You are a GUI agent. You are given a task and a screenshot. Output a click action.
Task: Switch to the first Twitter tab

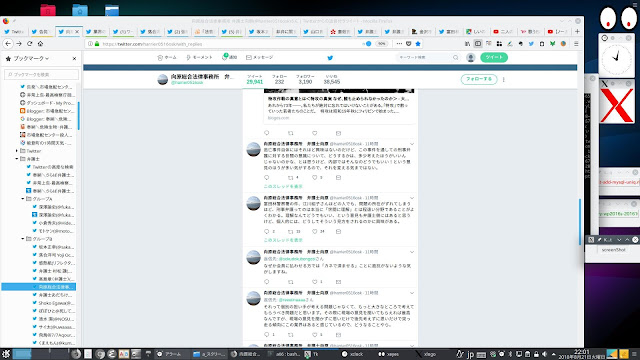[15, 31]
